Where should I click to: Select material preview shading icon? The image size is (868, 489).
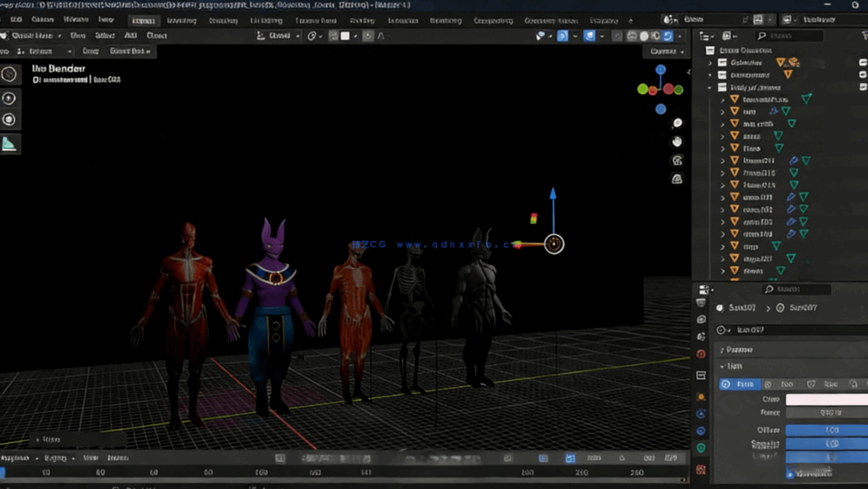tap(656, 36)
